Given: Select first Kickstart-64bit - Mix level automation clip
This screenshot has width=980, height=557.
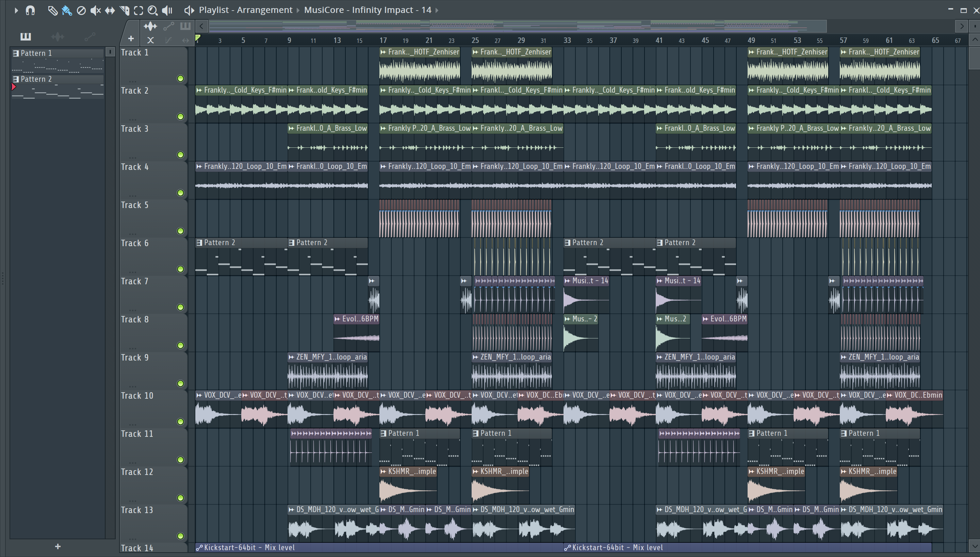Looking at the screenshot, I should (379, 547).
